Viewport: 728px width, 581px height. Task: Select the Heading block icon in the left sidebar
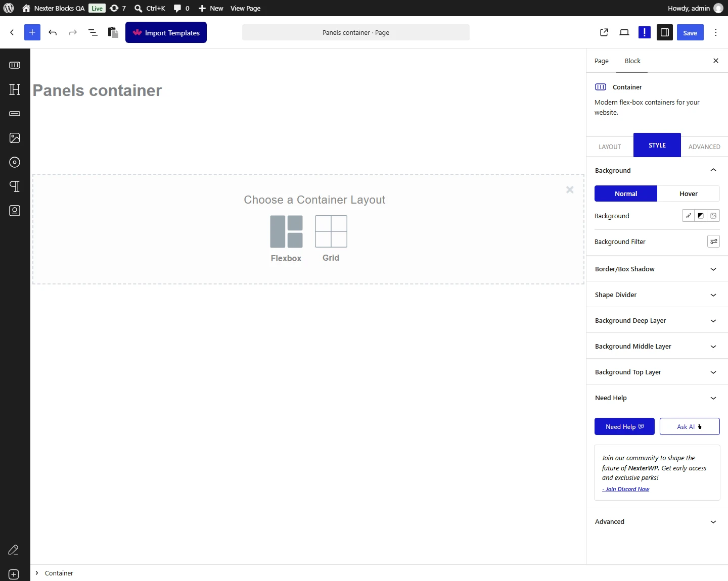15,89
